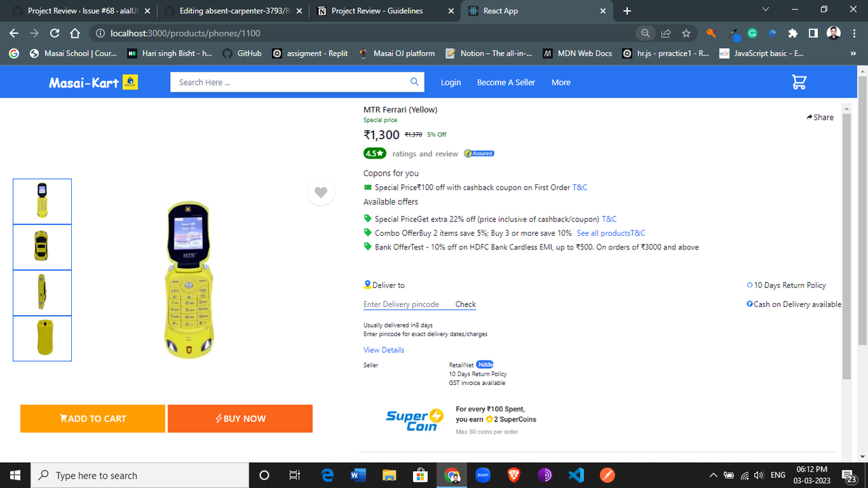
Task: Open Zoom from taskbar
Action: (x=483, y=475)
